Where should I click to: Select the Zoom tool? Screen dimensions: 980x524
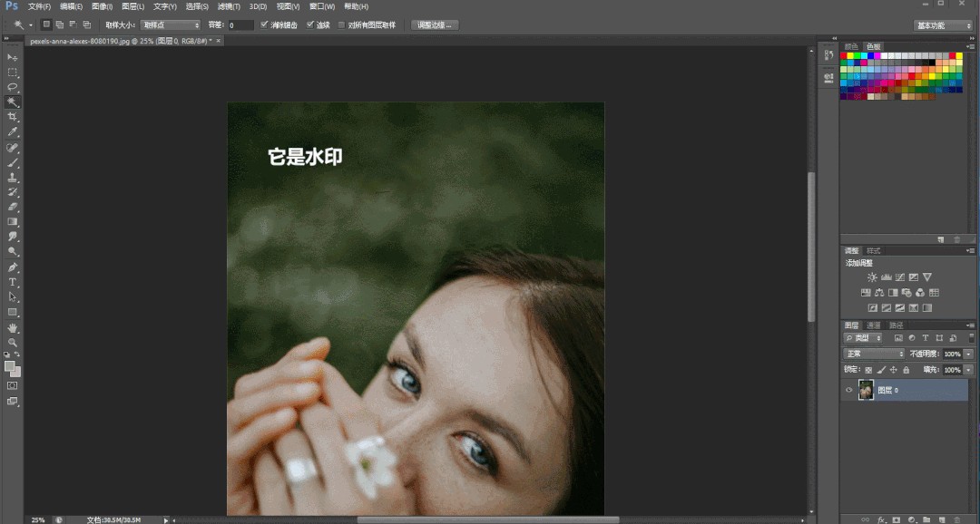click(13, 342)
